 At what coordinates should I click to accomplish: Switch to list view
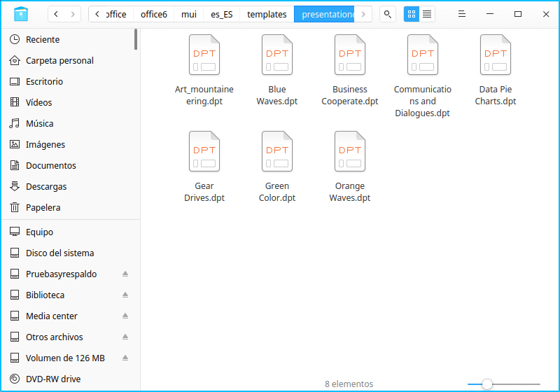tap(427, 14)
